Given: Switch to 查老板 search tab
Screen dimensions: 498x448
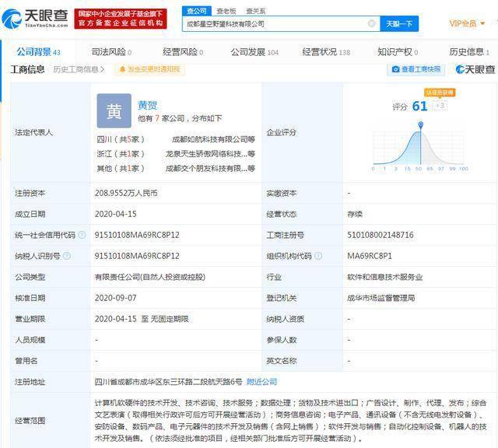Looking at the screenshot, I should tap(226, 11).
